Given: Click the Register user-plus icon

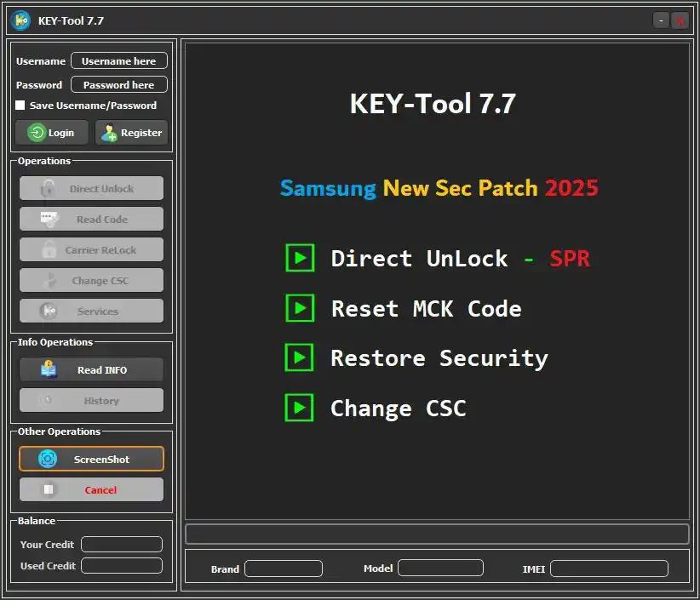Looking at the screenshot, I should [x=109, y=133].
